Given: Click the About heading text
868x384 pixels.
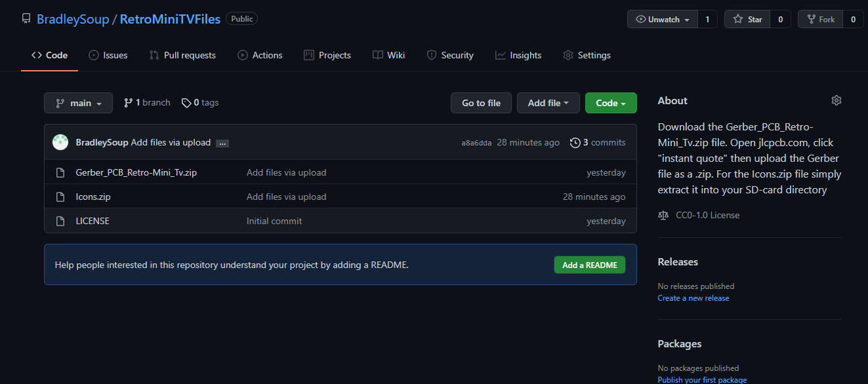Looking at the screenshot, I should [672, 100].
